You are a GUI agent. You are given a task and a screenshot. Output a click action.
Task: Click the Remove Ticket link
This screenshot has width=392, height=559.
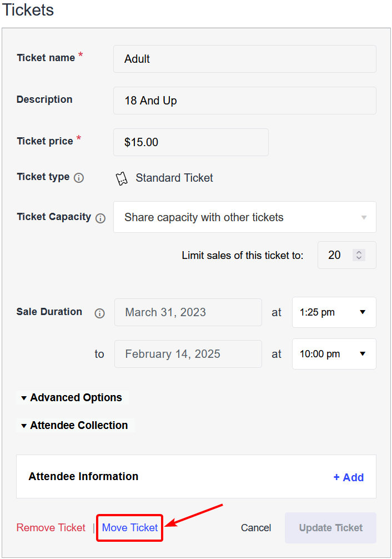51,528
